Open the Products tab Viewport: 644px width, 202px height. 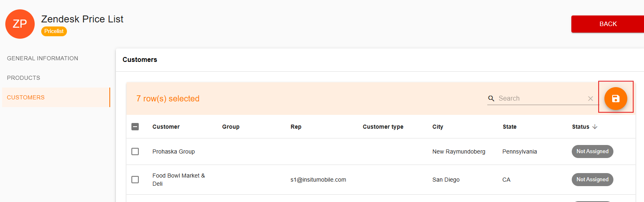click(24, 78)
